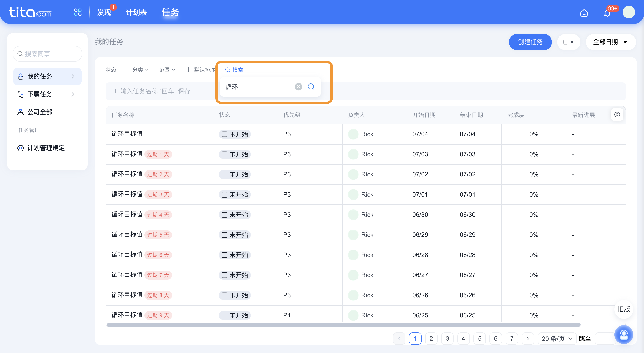
Task: Click the tita.com logo
Action: point(30,12)
